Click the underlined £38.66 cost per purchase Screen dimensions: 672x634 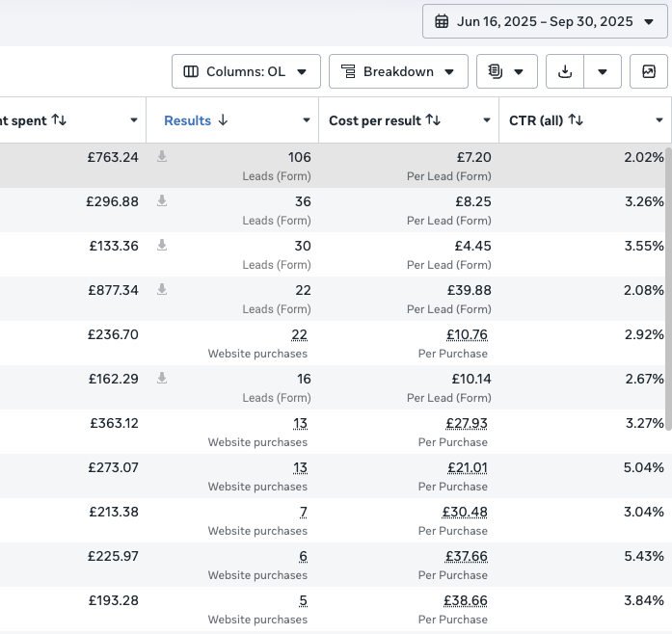[x=466, y=600]
